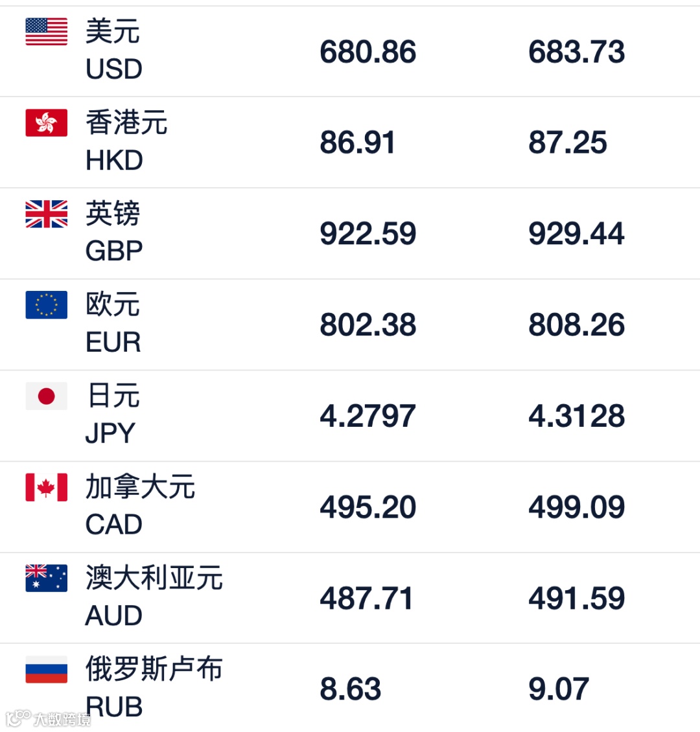Click the United States flag icon
Viewport: 700px width, 732px height.
pyautogui.click(x=46, y=32)
